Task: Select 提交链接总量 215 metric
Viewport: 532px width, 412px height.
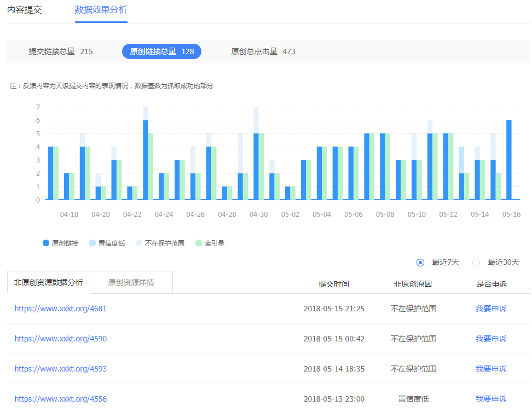Action: pyautogui.click(x=61, y=51)
